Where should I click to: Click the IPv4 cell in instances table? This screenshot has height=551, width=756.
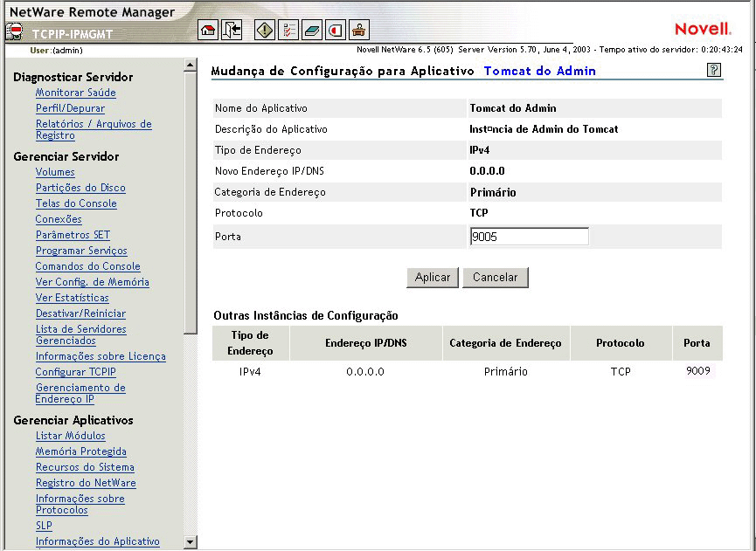coord(250,372)
